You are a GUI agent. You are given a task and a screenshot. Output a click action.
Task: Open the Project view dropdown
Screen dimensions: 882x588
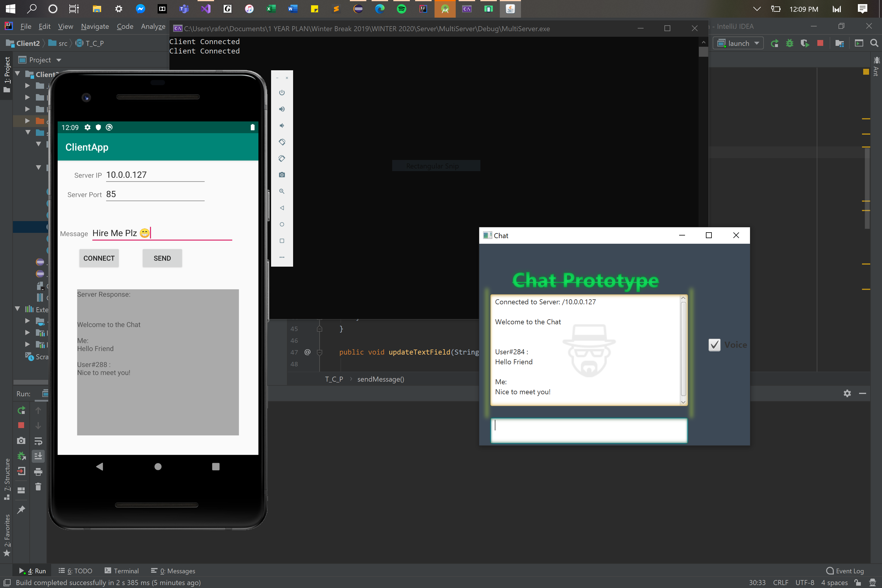click(40, 60)
